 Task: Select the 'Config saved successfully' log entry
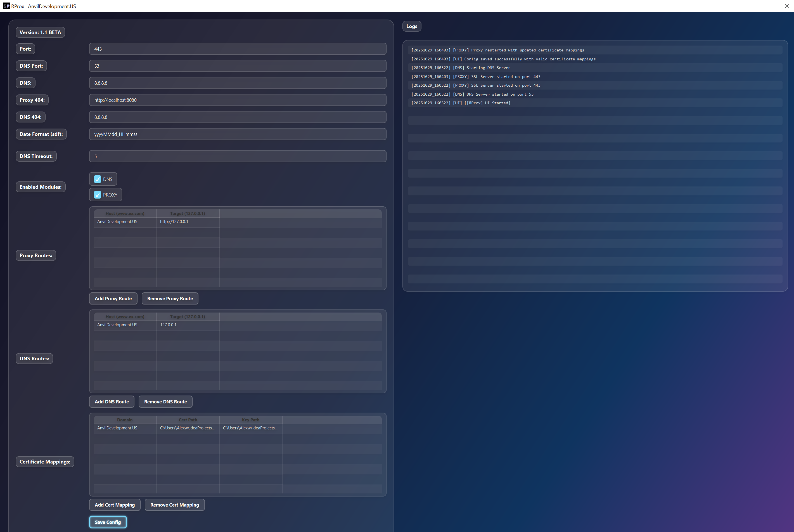tap(595, 59)
